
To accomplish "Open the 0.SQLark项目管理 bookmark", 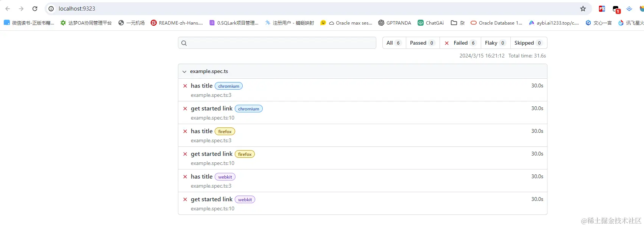I will coord(234,23).
